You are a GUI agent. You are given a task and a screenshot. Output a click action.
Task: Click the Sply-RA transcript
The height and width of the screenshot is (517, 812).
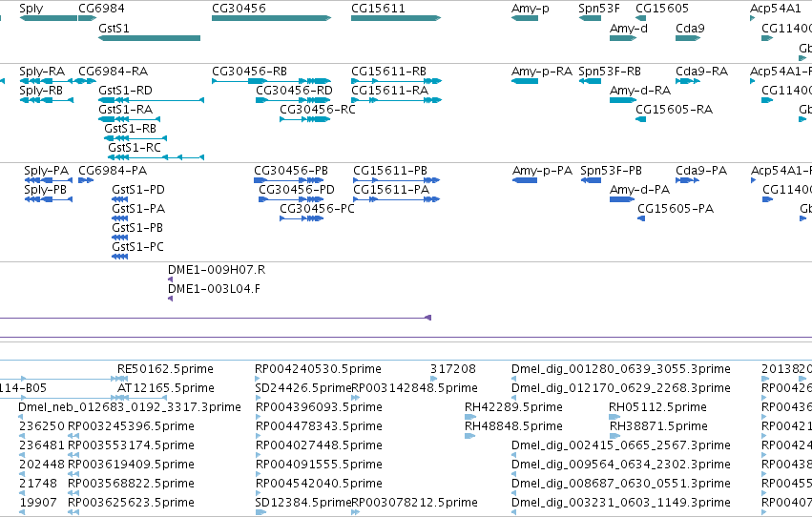pos(47,81)
